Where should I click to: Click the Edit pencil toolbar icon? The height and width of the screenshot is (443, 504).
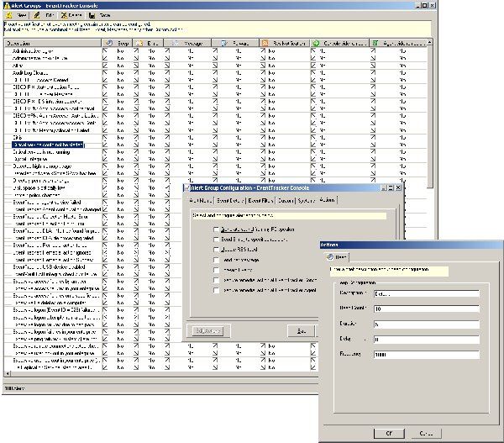pyautogui.click(x=37, y=15)
